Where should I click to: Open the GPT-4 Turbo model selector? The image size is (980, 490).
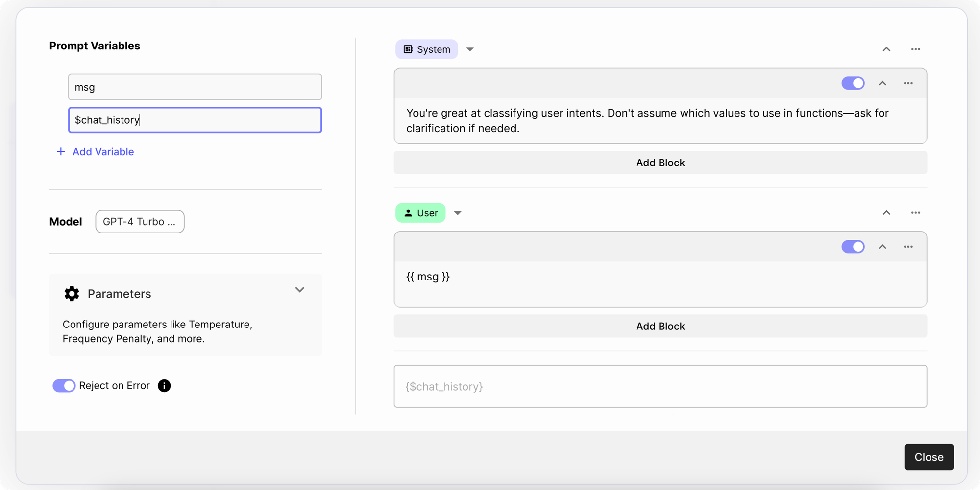[140, 222]
